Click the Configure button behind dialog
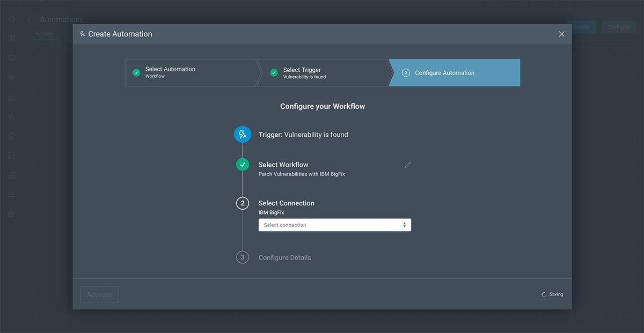 pyautogui.click(x=618, y=27)
